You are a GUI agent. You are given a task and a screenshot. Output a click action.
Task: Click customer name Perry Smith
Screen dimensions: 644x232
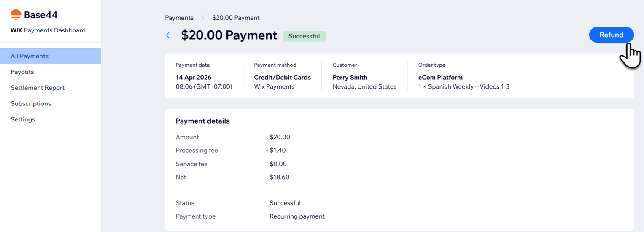tap(350, 78)
